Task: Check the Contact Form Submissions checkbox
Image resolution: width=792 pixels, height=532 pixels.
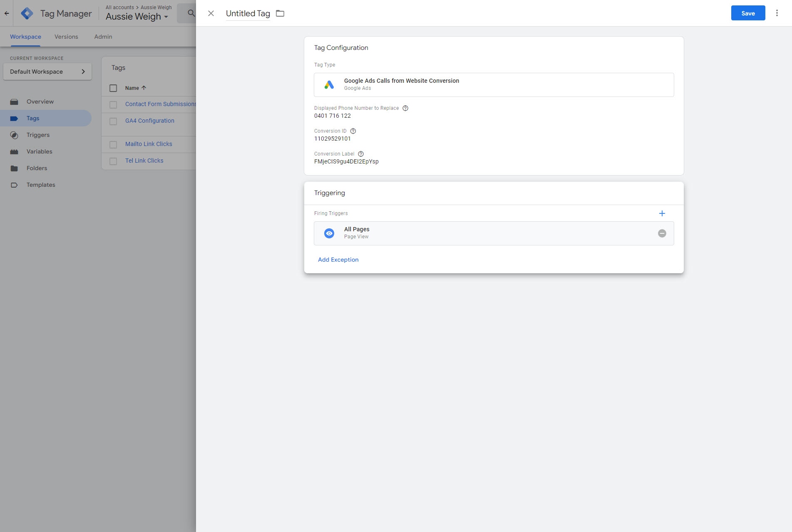Action: point(113,104)
